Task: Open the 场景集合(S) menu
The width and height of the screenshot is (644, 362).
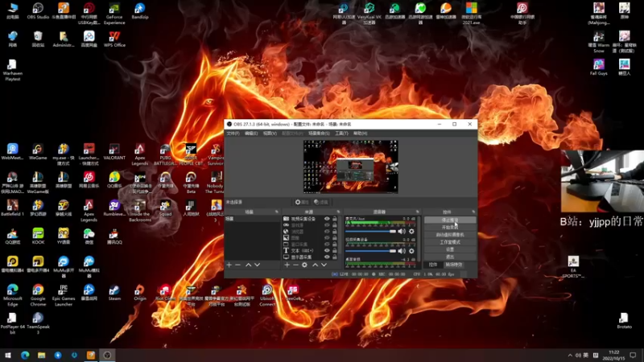Action: point(316,134)
